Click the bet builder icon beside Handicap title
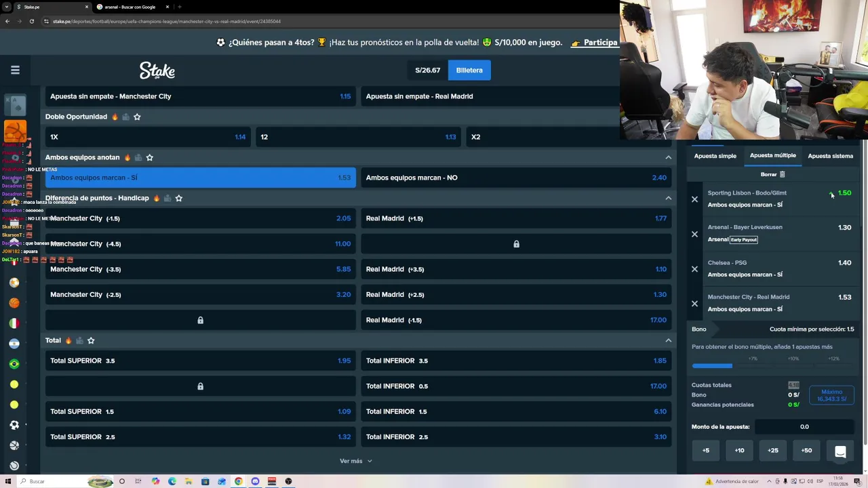Viewport: 868px width, 488px height. coord(167,198)
